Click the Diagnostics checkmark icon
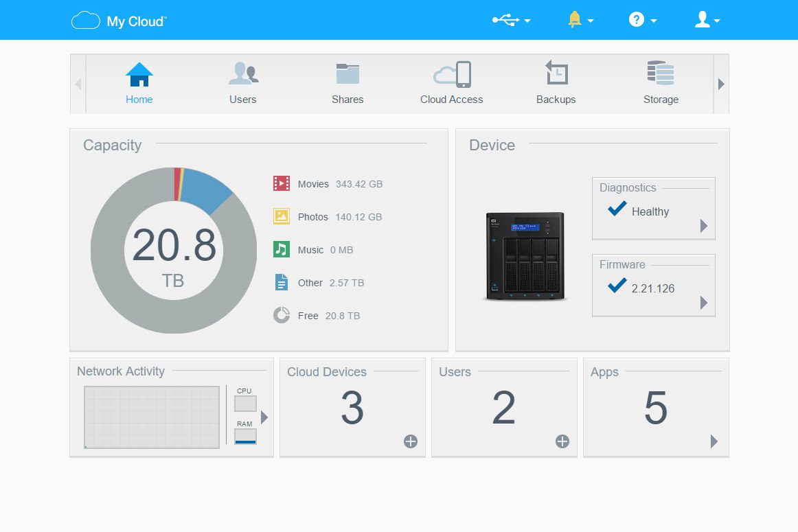798x532 pixels. point(617,208)
